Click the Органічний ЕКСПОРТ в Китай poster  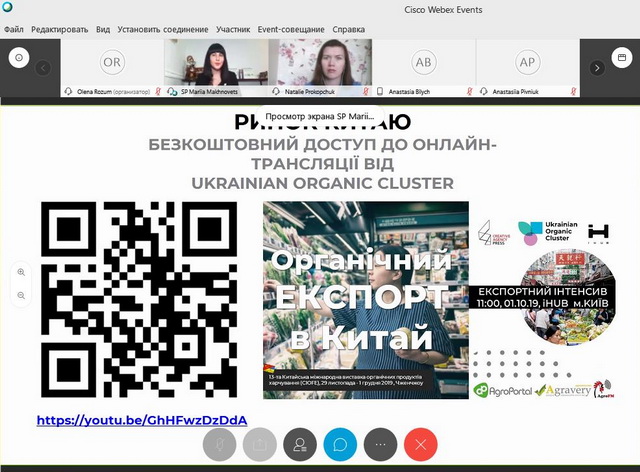(366, 300)
